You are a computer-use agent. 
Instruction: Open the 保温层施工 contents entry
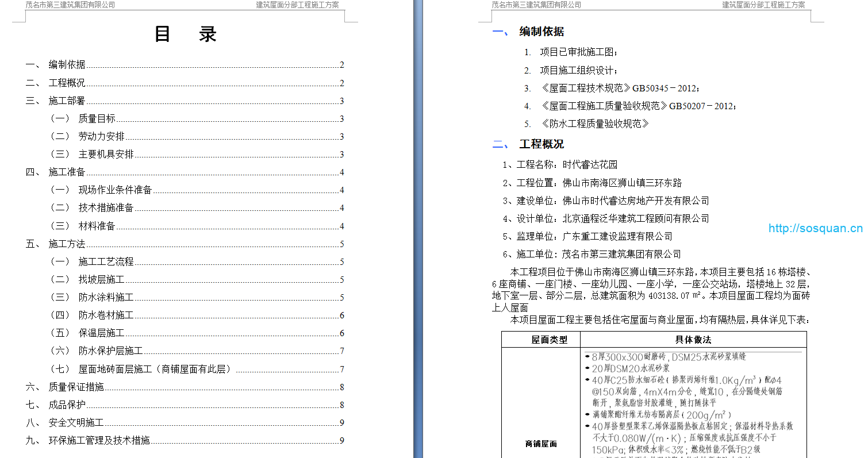tap(101, 333)
